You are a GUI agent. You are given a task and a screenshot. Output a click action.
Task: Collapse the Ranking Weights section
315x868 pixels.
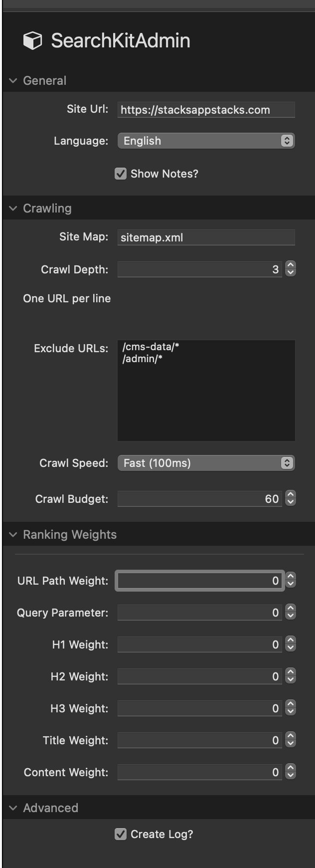click(x=13, y=535)
